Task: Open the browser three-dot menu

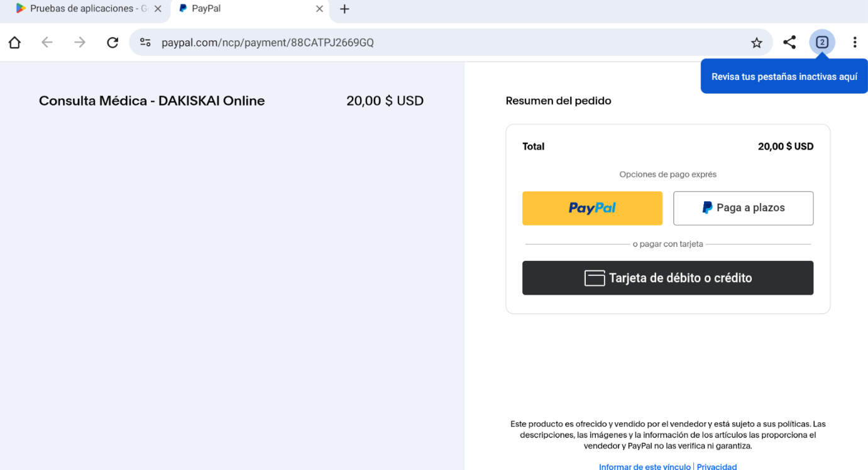Action: (855, 43)
